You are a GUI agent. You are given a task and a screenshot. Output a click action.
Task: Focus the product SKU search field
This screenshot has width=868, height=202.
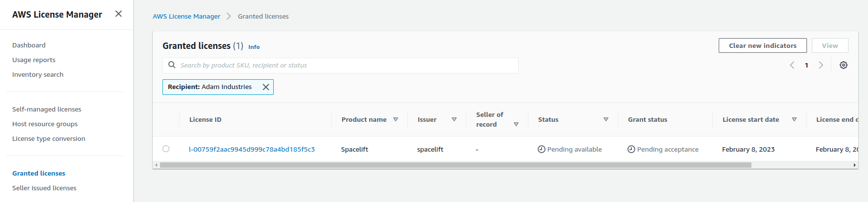346,65
